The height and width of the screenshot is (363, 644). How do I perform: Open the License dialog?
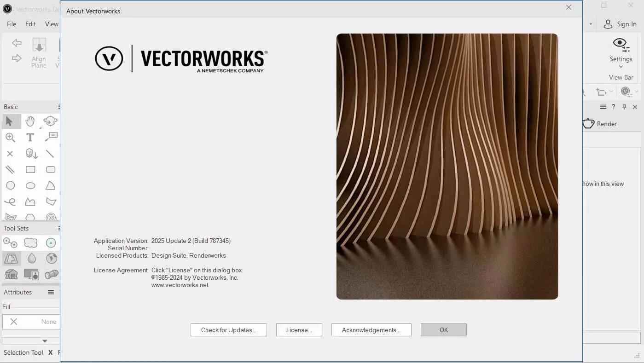pyautogui.click(x=299, y=330)
